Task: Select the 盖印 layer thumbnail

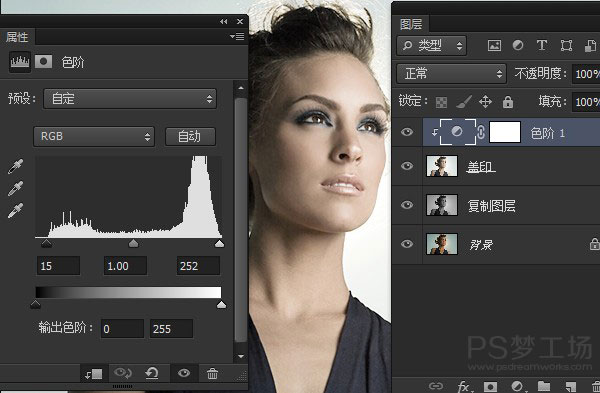Action: pos(442,166)
